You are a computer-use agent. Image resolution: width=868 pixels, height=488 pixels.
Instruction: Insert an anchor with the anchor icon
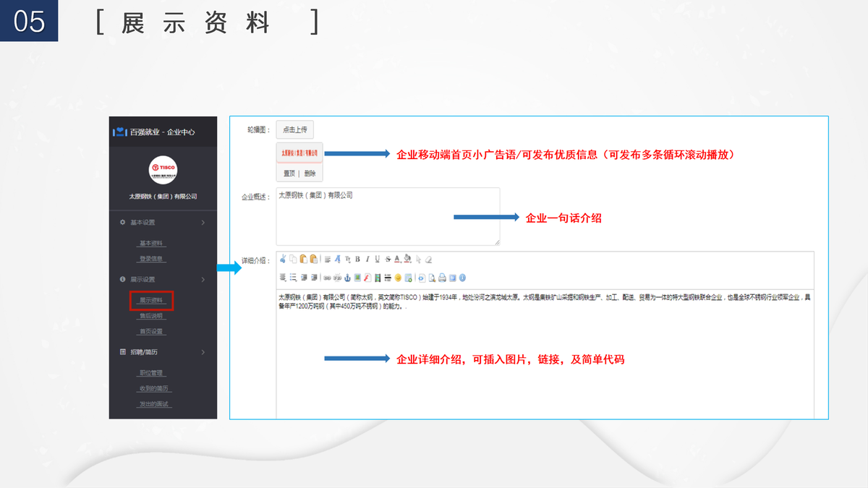[x=347, y=277]
